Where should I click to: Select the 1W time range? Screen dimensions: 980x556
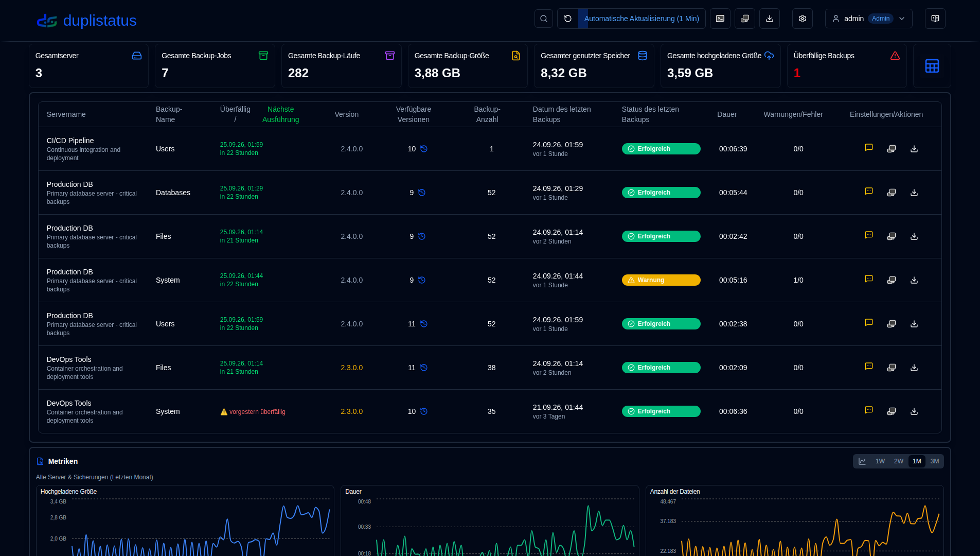coord(880,461)
